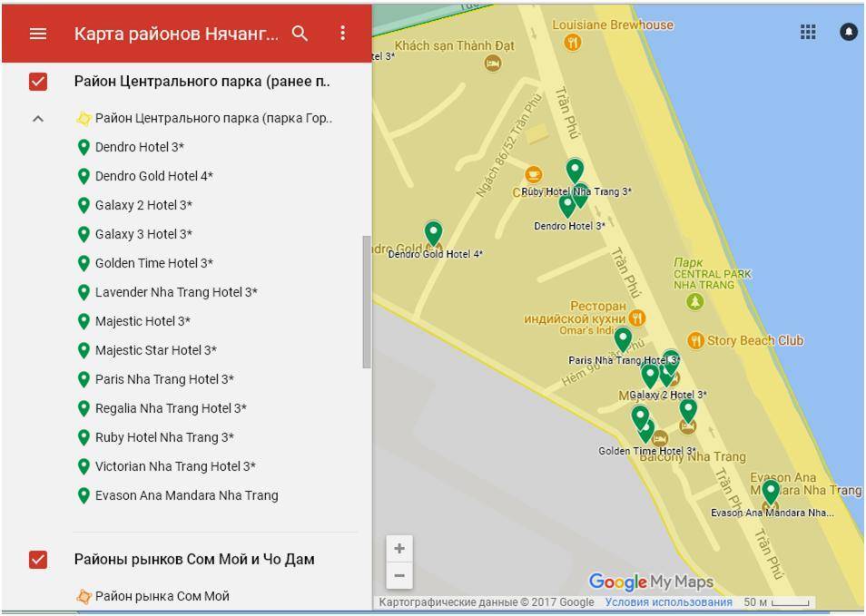Click the Парк CENTRAL PARK NHA TRANG map label
Viewport: 866px width, 616px height.
[713, 274]
